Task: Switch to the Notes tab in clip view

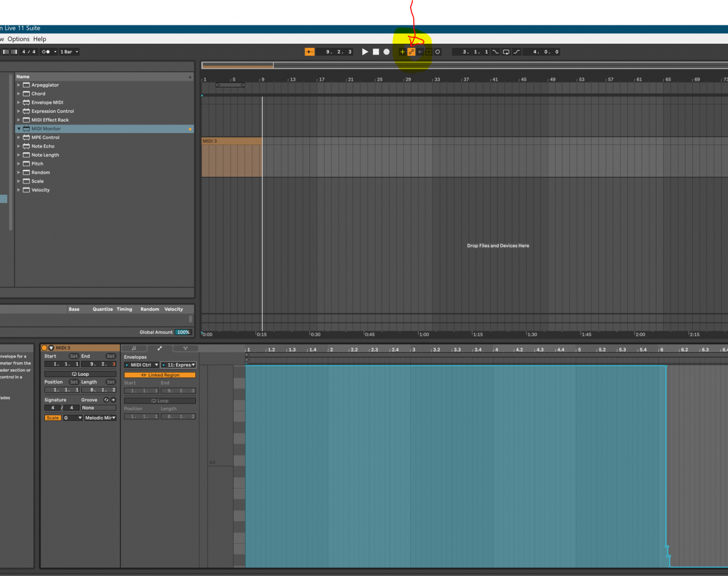Action: [x=134, y=348]
